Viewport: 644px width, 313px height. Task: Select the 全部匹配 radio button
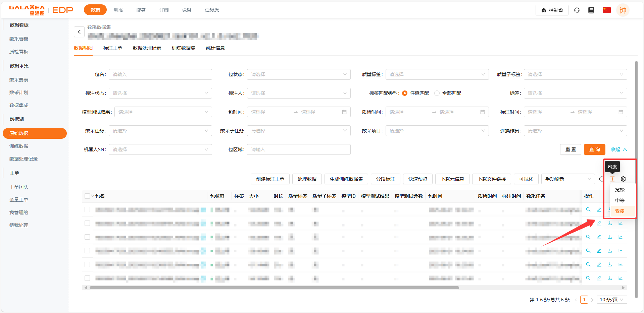[x=437, y=93]
